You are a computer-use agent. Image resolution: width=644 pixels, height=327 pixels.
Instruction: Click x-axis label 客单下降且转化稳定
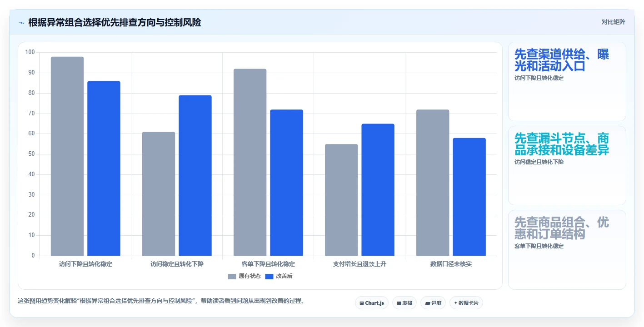(268, 264)
